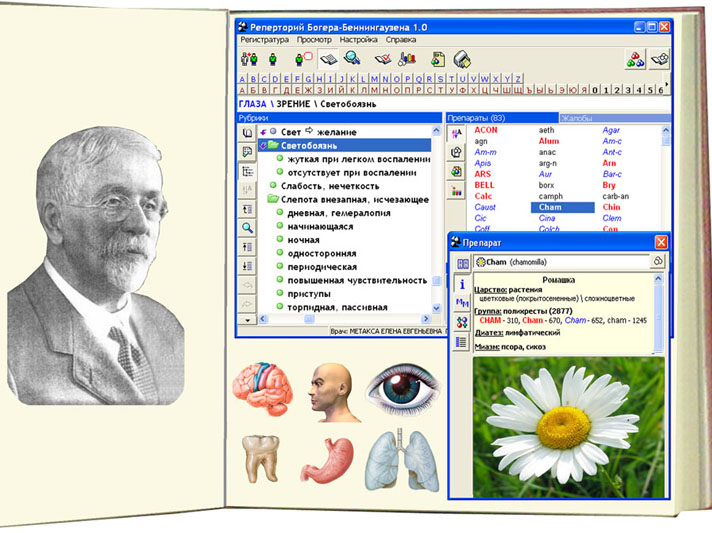The height and width of the screenshot is (533, 712).
Task: Click the open book toolbar icon
Action: pyautogui.click(x=329, y=59)
